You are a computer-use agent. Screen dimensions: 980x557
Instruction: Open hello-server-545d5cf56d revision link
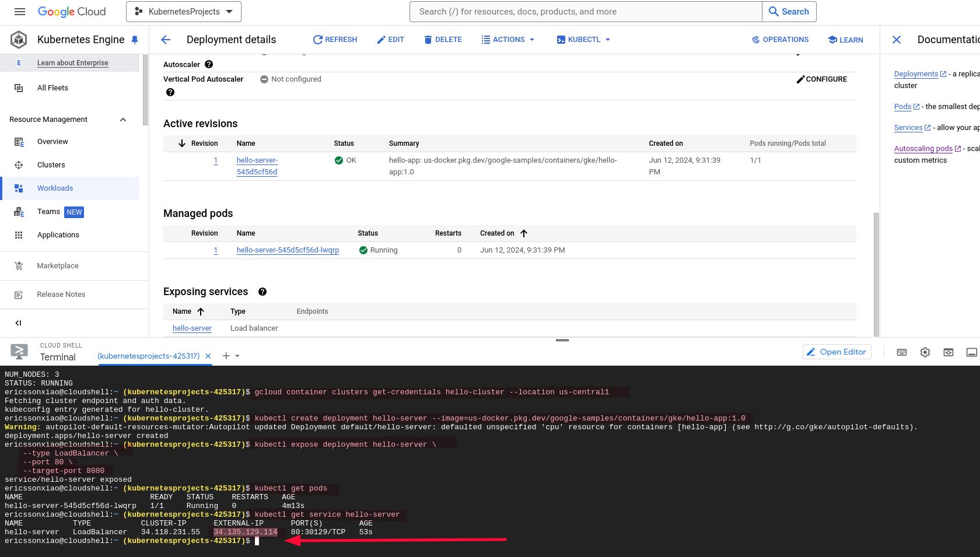pyautogui.click(x=257, y=166)
